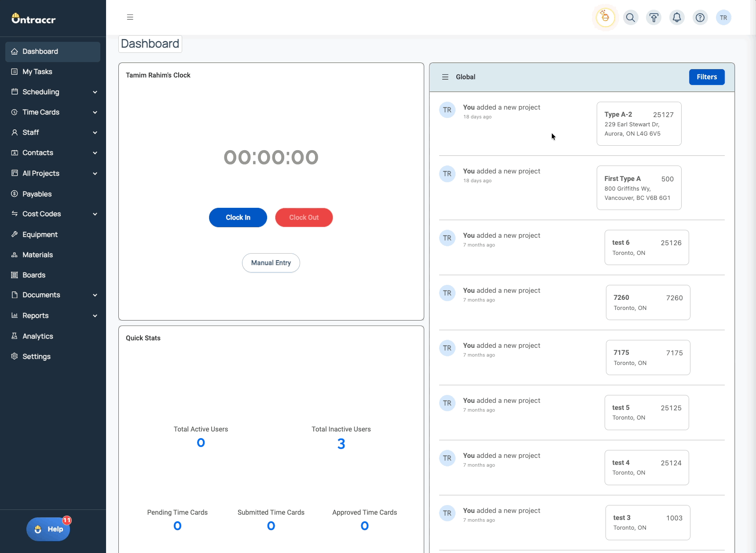Viewport: 756px width, 553px height.
Task: Click the Materials blocks icon
Action: point(15,255)
